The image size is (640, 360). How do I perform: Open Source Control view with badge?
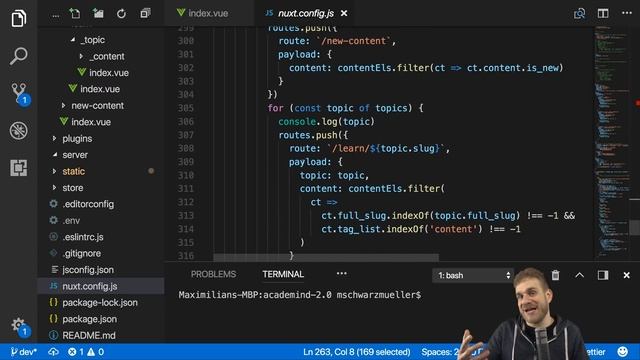(19, 93)
